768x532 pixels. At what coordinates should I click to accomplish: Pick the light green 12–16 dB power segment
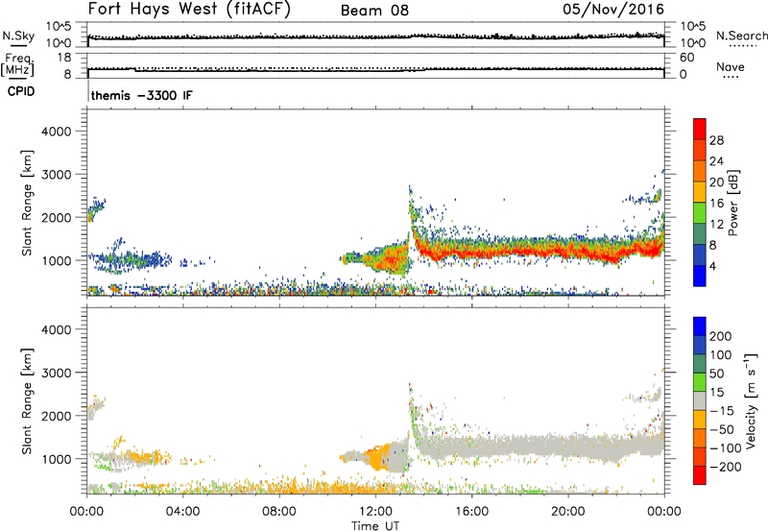[700, 213]
